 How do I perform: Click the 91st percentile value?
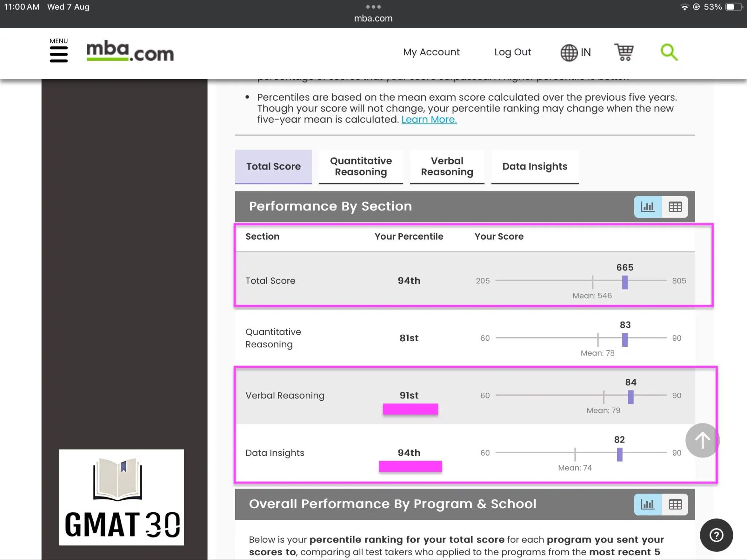(x=409, y=395)
